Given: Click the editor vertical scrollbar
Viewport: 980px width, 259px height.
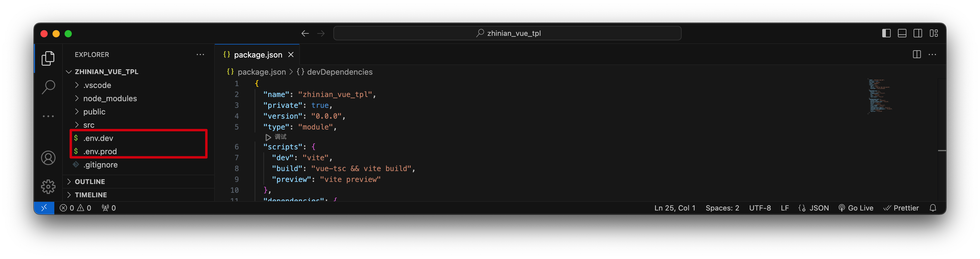Looking at the screenshot, I should click(x=942, y=140).
